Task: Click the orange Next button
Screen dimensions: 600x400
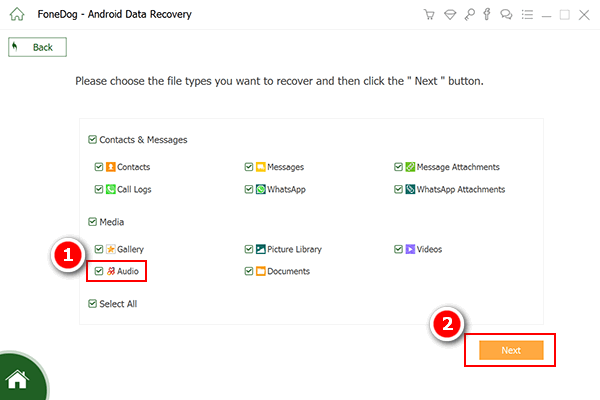Action: (x=511, y=350)
